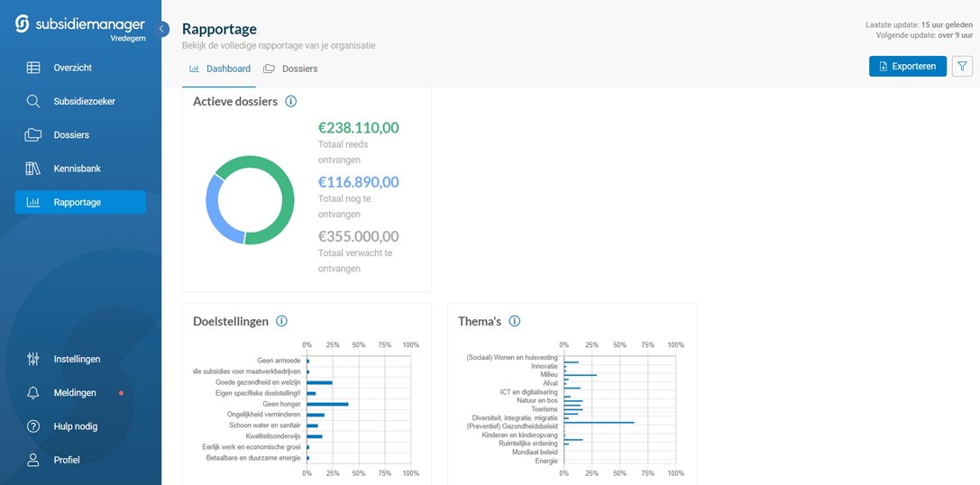Click the Geen honger bar in chart
Viewport: 980px width, 485px height.
[326, 404]
